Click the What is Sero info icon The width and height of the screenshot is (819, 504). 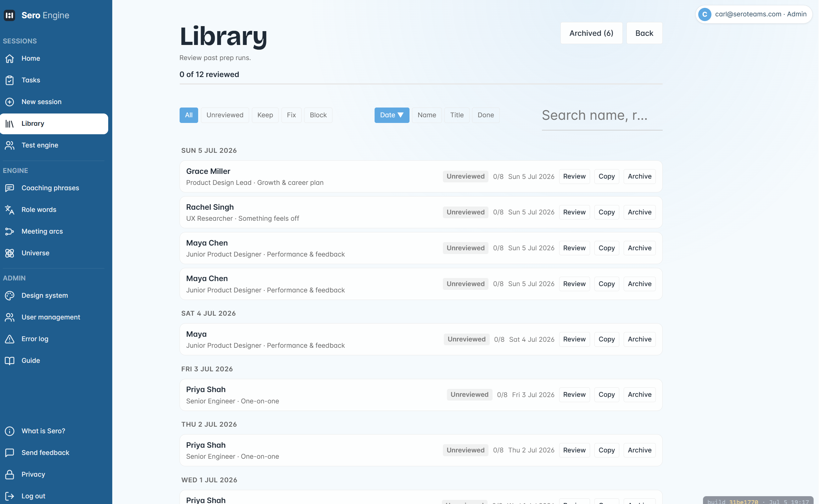[x=10, y=431]
